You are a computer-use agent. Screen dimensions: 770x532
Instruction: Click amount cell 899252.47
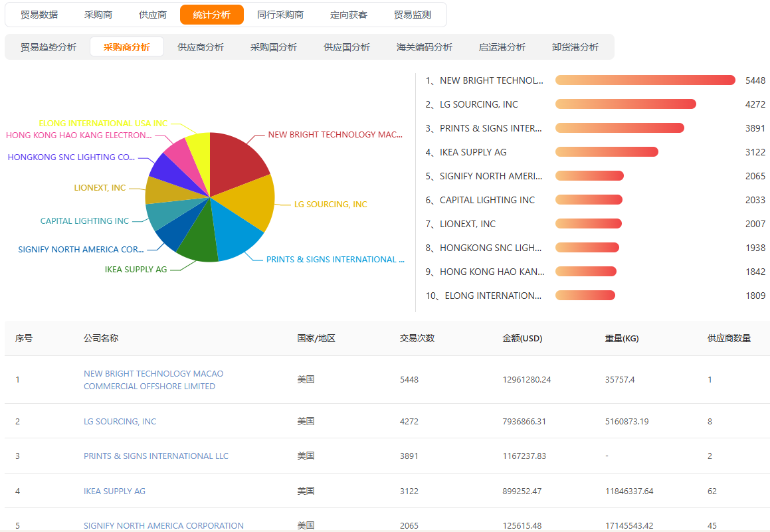(522, 491)
